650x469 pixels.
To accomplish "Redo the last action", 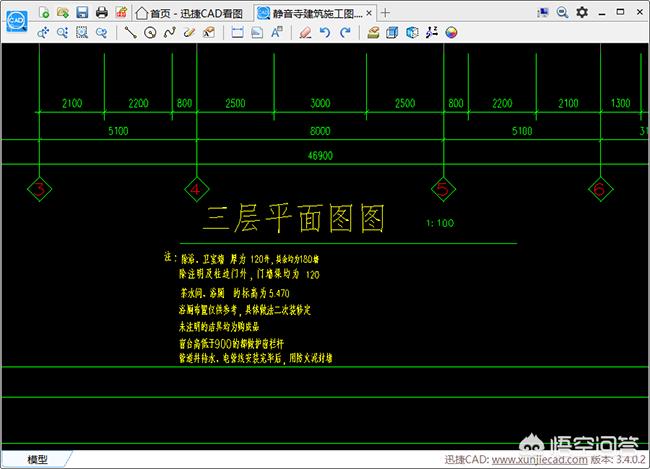I will point(345,32).
